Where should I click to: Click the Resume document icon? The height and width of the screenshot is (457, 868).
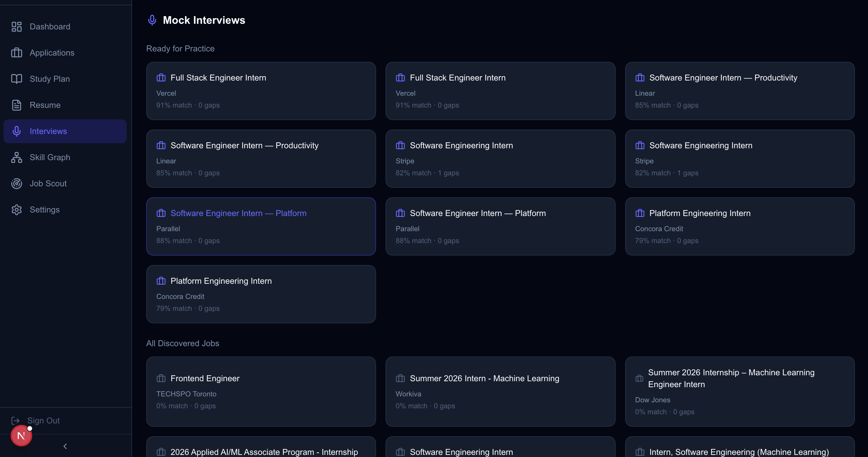click(17, 105)
